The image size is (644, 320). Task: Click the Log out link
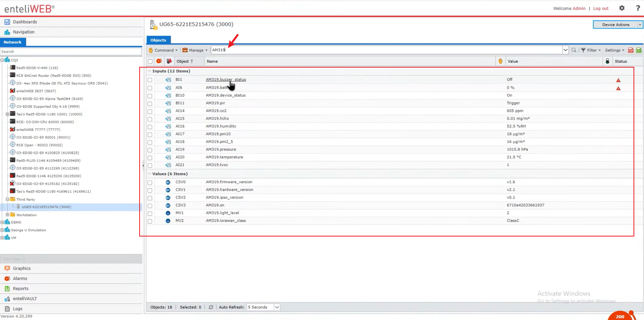[x=601, y=9]
